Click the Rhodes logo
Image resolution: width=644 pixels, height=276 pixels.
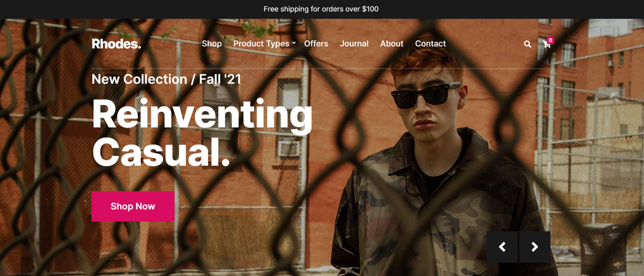click(x=116, y=43)
